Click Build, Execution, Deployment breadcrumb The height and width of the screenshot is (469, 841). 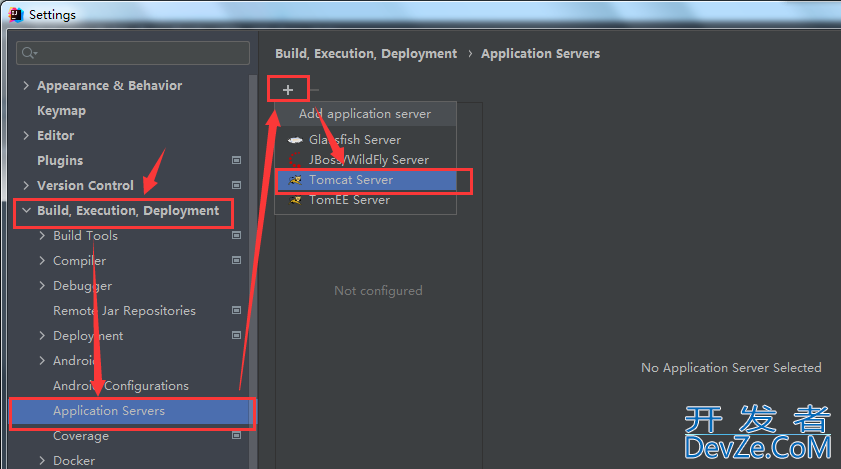[x=366, y=54]
